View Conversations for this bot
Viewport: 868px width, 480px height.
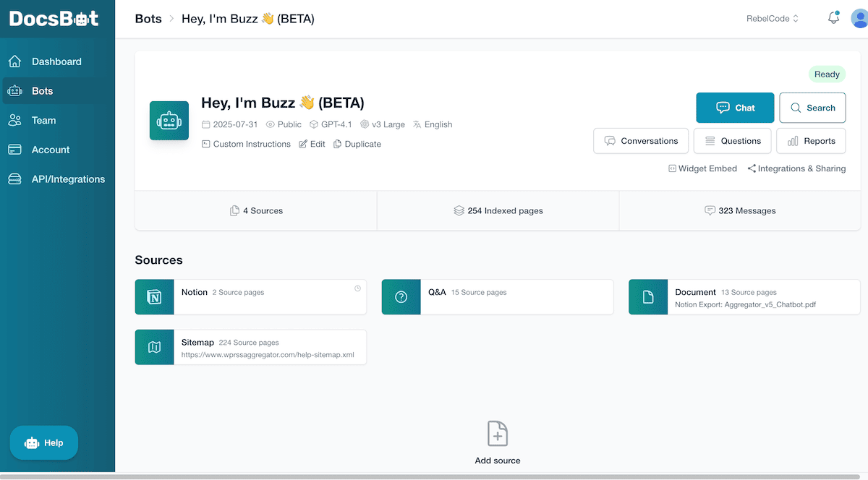click(641, 141)
